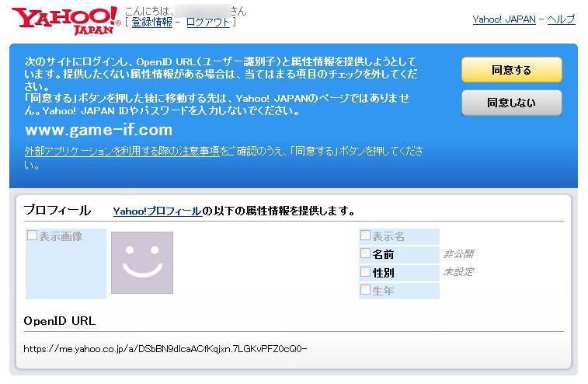Click the ログアウト link

207,22
